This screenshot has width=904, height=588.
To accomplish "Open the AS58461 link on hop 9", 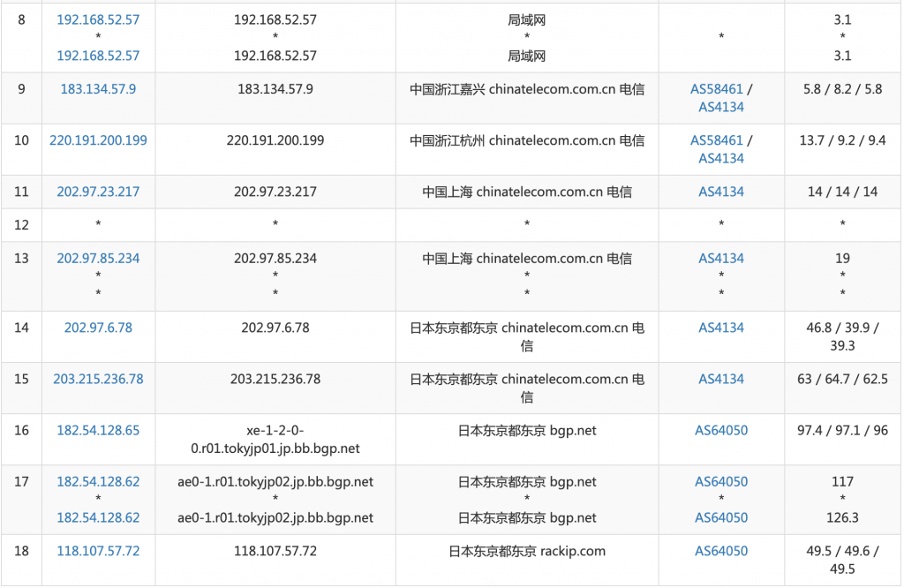I will click(x=718, y=88).
